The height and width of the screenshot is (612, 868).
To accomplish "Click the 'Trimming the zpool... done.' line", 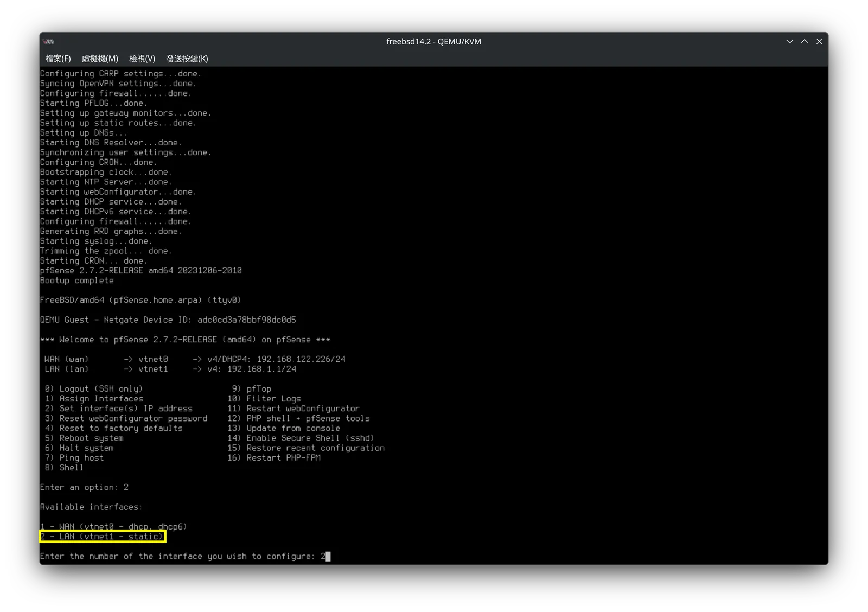I will [x=106, y=251].
